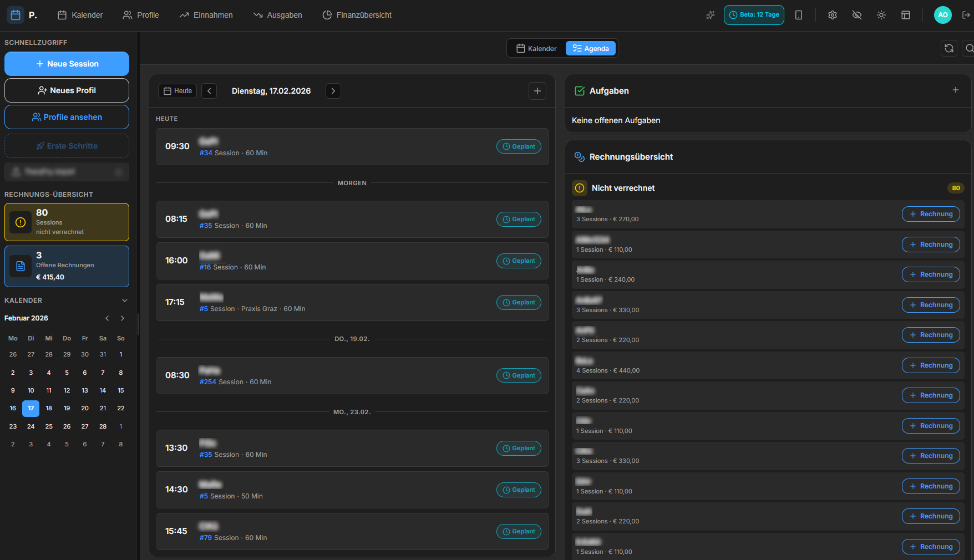
Task: Open search via the magnifier icon
Action: pyautogui.click(x=970, y=48)
